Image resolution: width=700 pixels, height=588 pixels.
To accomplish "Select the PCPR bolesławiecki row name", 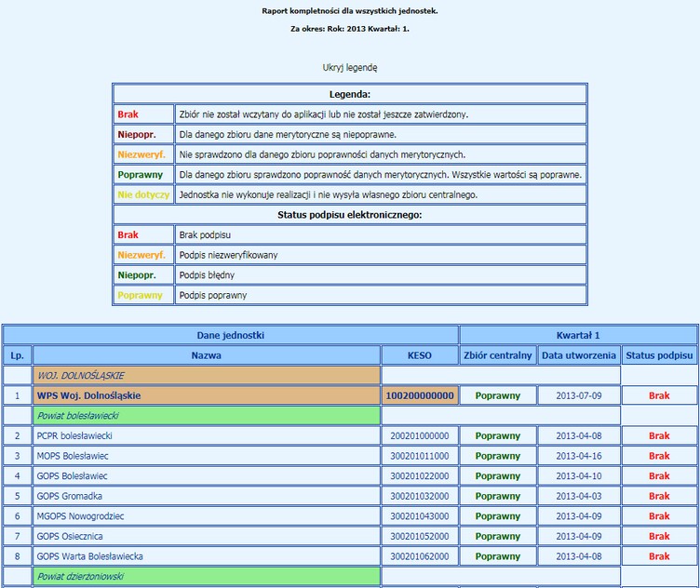I will (74, 435).
